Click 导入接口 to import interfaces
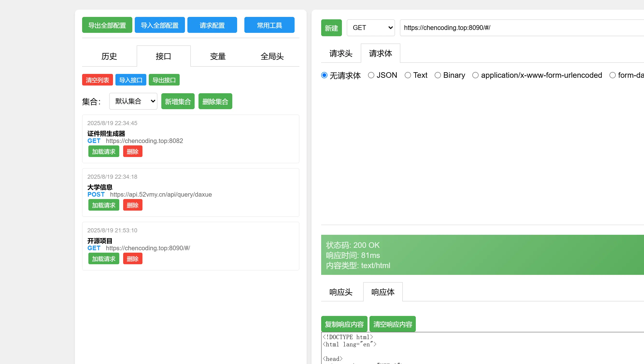Screen dimensions: 644x364 (x=130, y=79)
